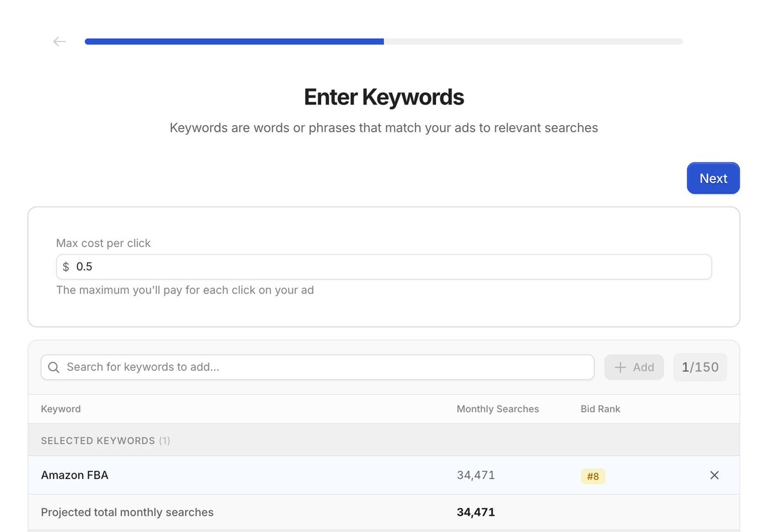This screenshot has height=532, width=774.
Task: Remove Amazon FBA keyword with X icon
Action: [x=714, y=475]
